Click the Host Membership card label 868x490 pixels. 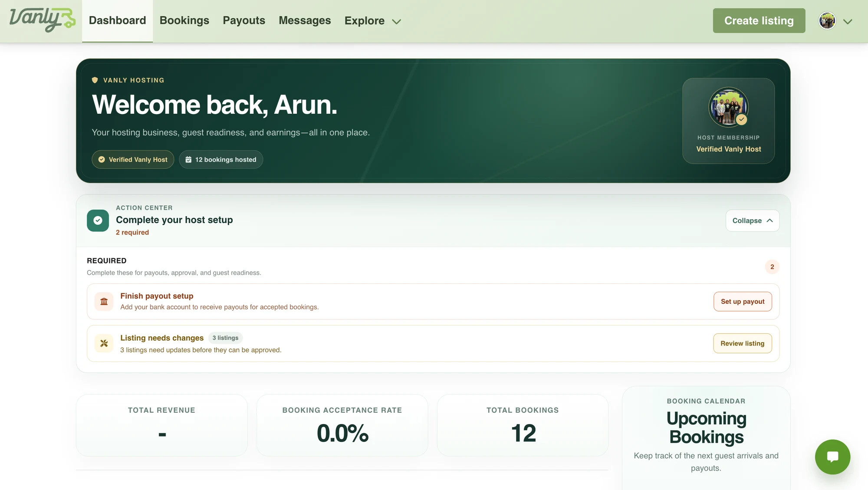pos(729,138)
